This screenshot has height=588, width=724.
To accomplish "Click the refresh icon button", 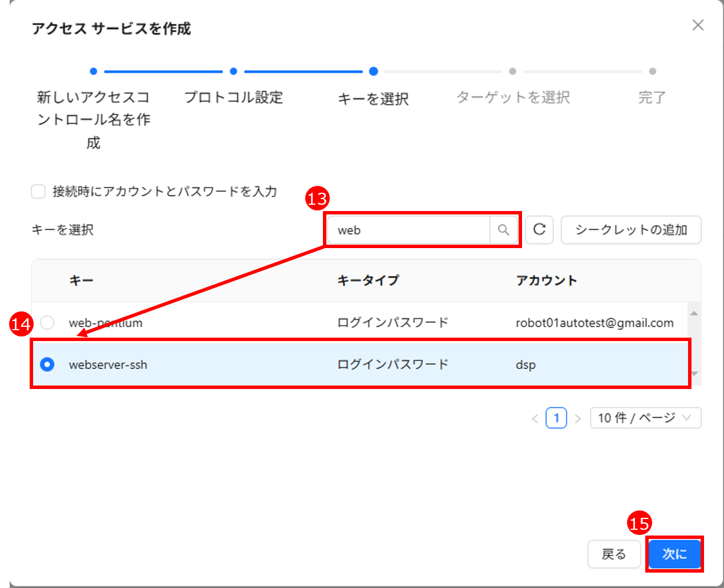I will click(x=539, y=230).
